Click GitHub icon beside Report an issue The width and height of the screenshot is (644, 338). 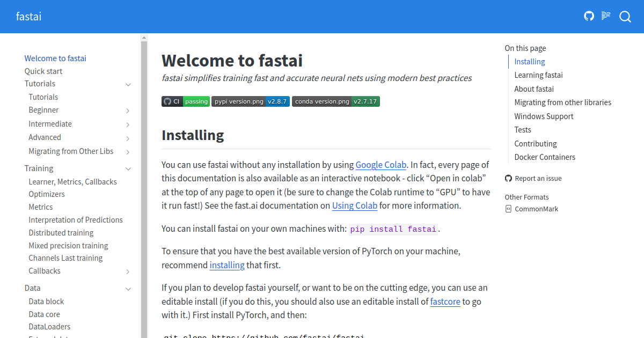pyautogui.click(x=509, y=178)
